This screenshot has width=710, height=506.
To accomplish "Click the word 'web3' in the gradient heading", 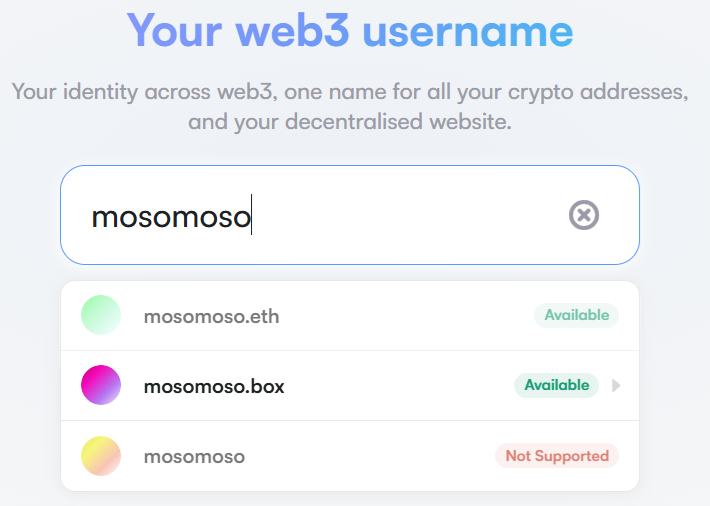I will click(x=293, y=30).
